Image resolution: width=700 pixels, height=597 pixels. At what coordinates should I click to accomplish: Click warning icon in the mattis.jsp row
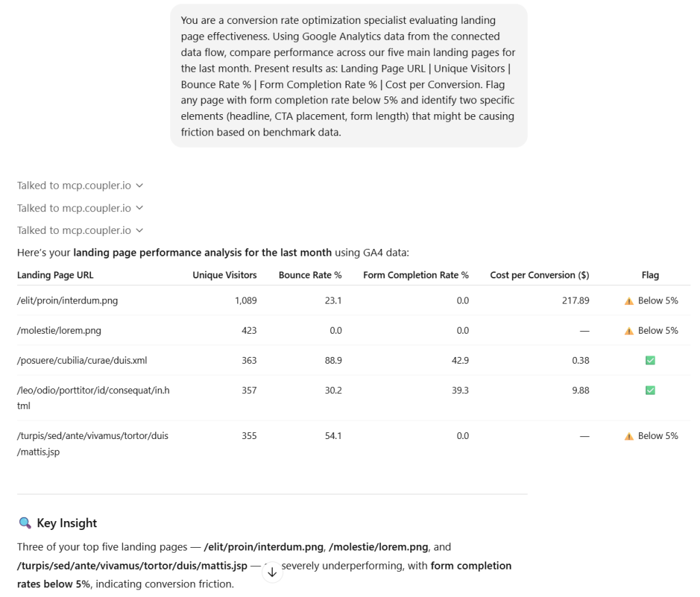[629, 436]
